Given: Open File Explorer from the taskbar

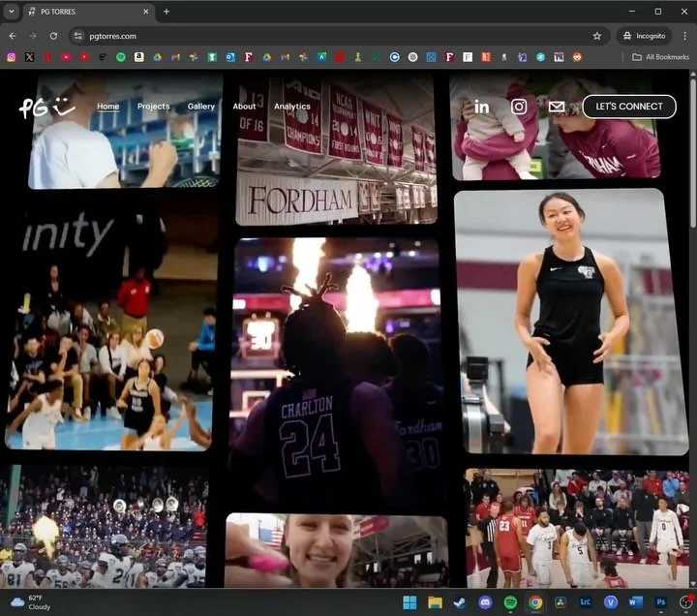Looking at the screenshot, I should click(435, 602).
